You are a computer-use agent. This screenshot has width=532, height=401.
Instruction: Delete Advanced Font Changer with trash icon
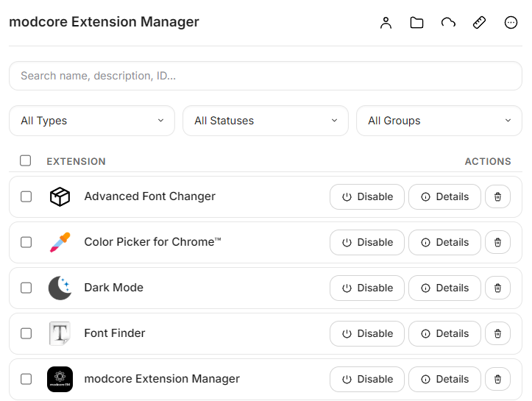click(x=497, y=196)
